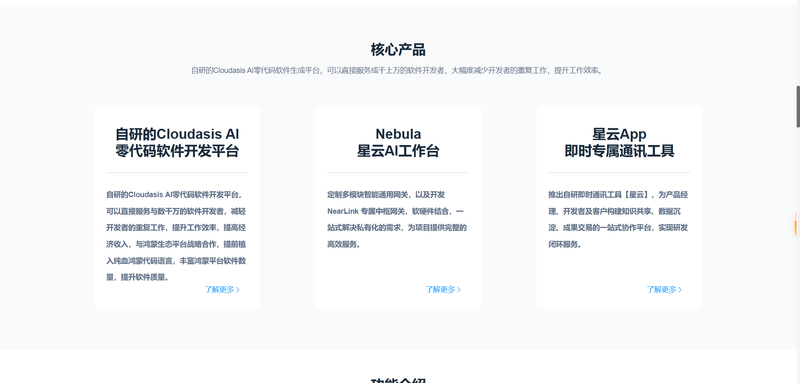Image resolution: width=800 pixels, height=383 pixels.
Task: Click the partially visible 功能介绍 heading
Action: pos(398,380)
